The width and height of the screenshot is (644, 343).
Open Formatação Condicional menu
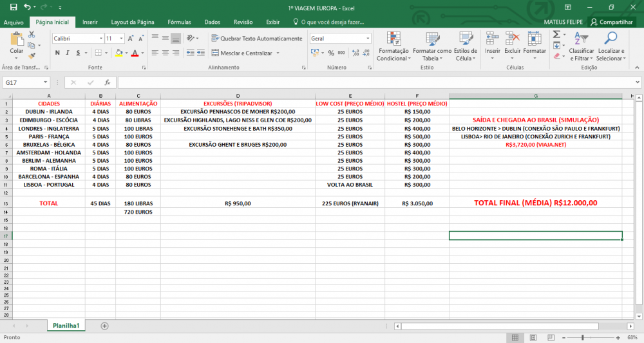coord(393,45)
